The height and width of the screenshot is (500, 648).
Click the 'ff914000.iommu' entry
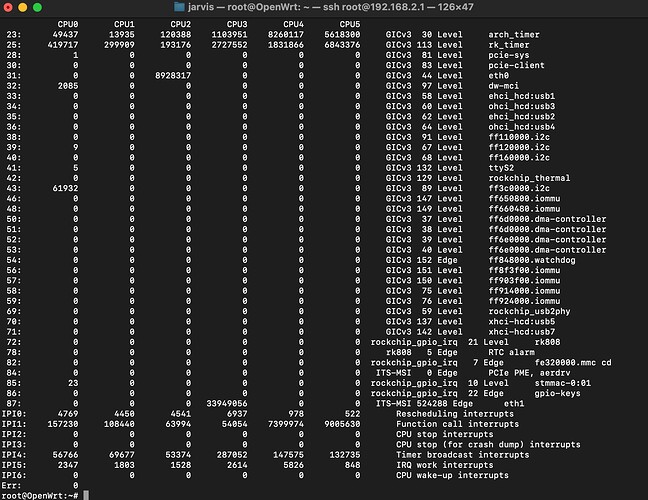point(524,291)
